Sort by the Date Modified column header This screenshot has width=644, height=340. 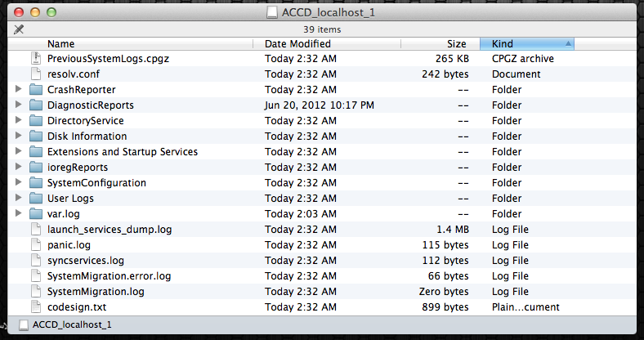click(x=297, y=44)
